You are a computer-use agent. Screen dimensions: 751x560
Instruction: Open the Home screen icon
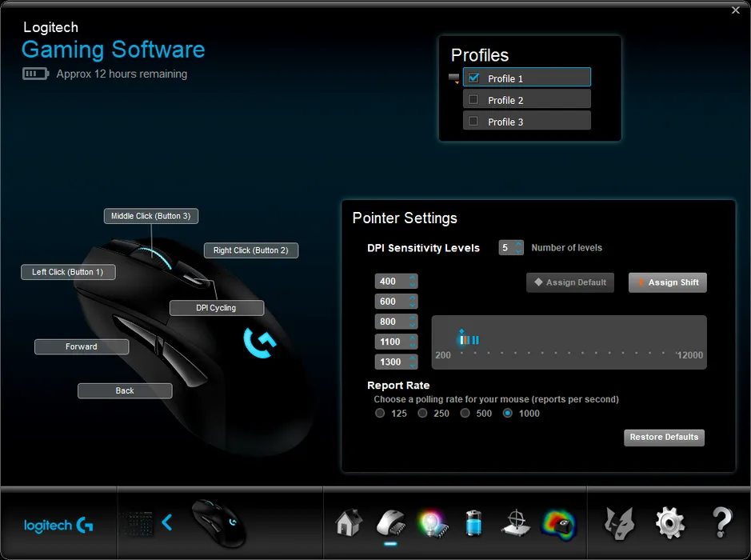click(348, 522)
